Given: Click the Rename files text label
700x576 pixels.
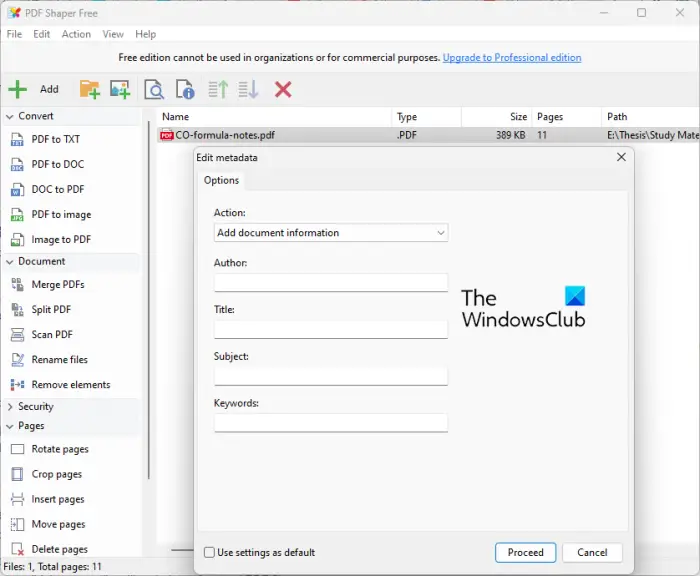Looking at the screenshot, I should coord(59,359).
